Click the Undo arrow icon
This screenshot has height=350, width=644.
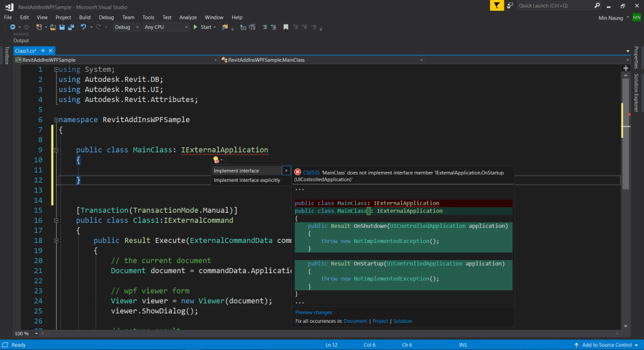click(x=83, y=27)
